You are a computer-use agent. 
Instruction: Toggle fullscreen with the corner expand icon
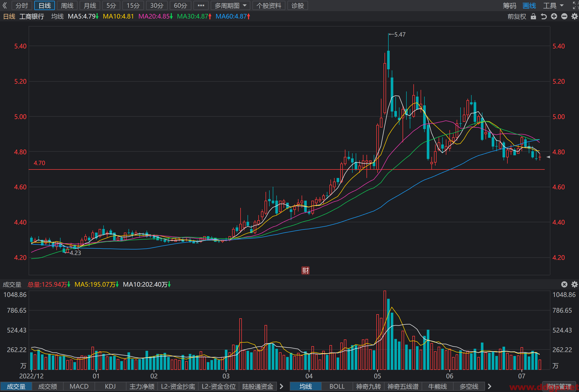click(x=575, y=5)
